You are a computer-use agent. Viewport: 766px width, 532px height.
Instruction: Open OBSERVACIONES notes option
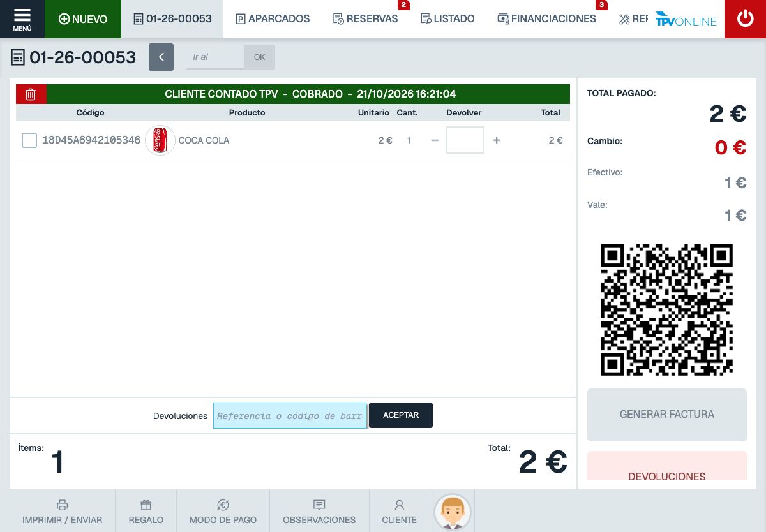319,512
